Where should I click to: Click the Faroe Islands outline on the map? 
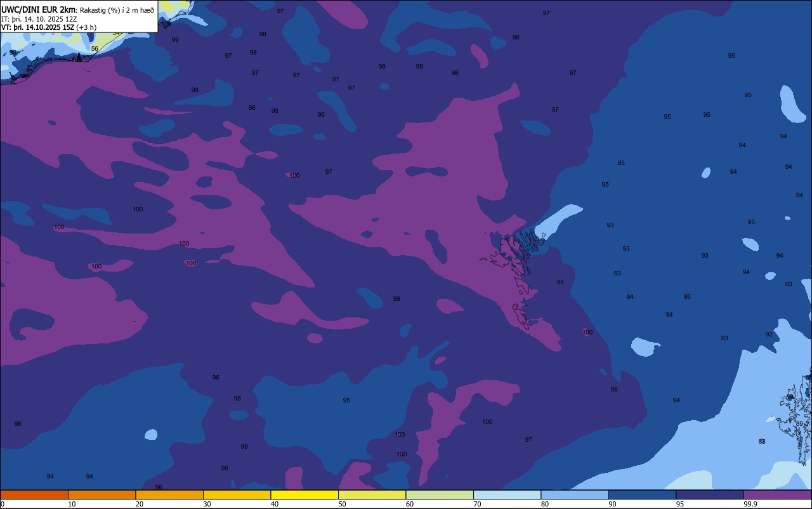514,279
